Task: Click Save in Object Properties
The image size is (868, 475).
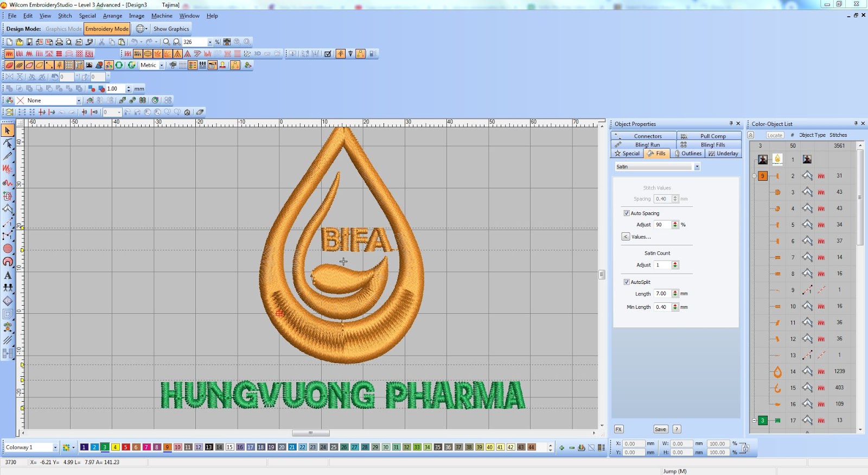Action: click(660, 429)
